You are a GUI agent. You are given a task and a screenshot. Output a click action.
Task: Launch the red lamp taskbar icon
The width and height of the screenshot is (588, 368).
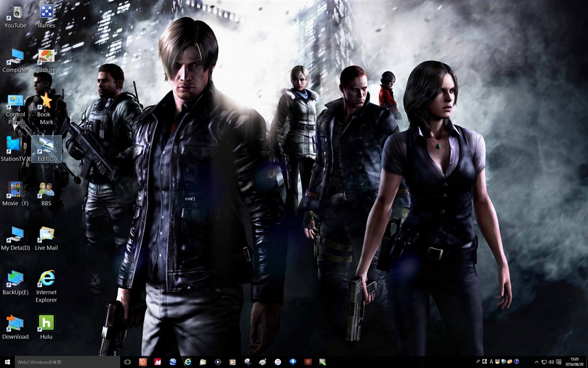308,362
